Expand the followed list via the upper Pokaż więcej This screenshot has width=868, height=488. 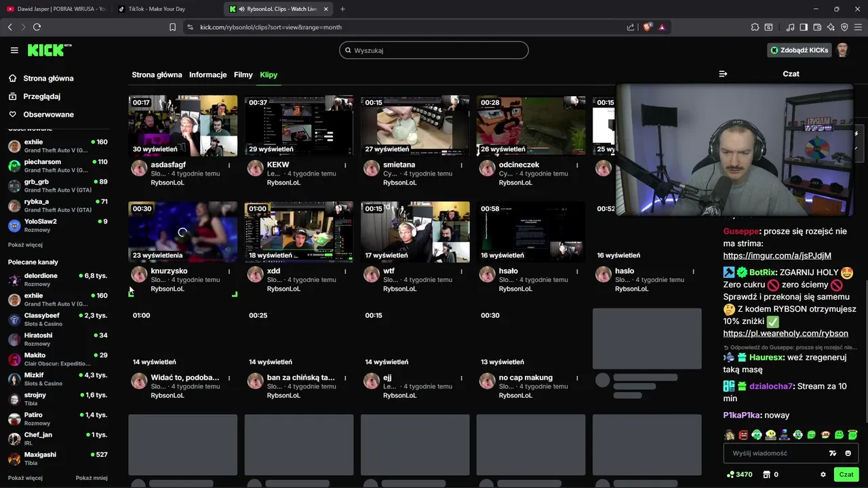pos(25,245)
